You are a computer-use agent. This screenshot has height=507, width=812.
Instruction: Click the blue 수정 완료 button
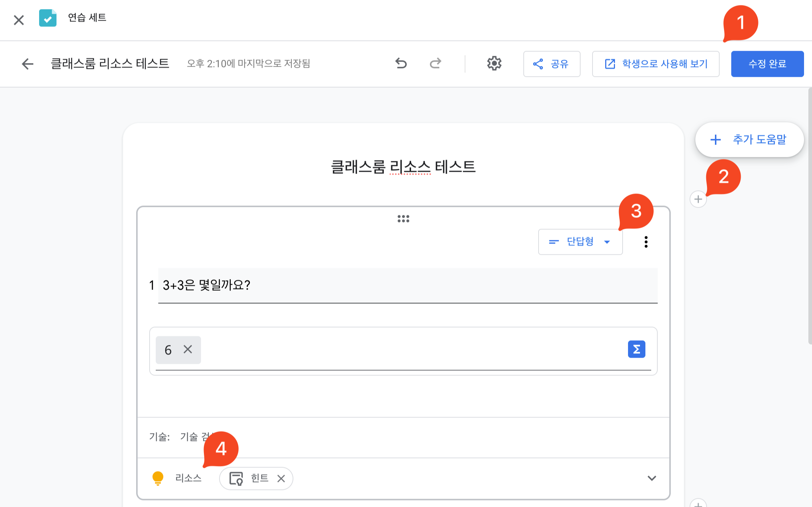click(x=767, y=64)
